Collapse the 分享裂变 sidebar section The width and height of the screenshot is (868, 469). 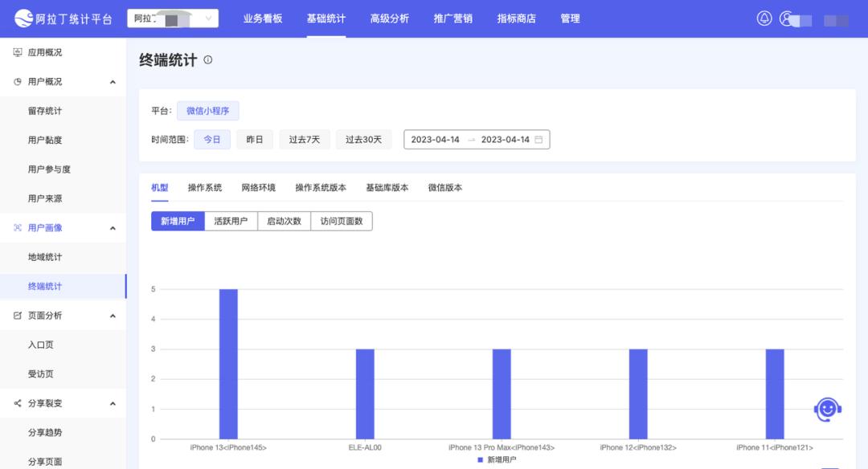point(113,402)
